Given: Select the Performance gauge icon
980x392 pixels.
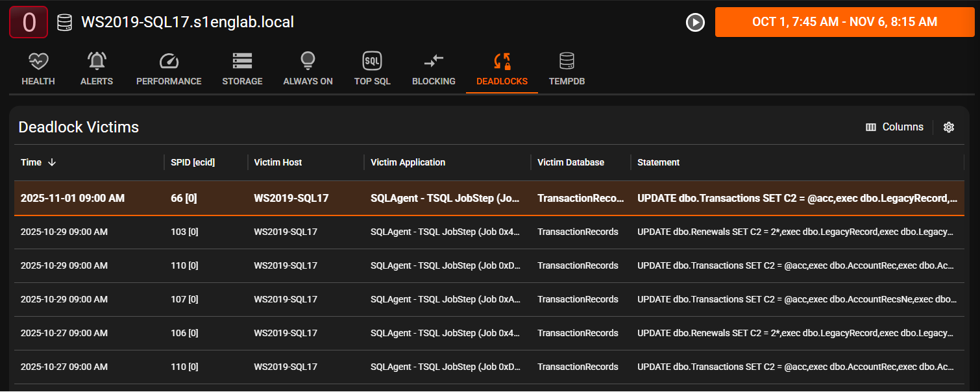Looking at the screenshot, I should tap(169, 62).
